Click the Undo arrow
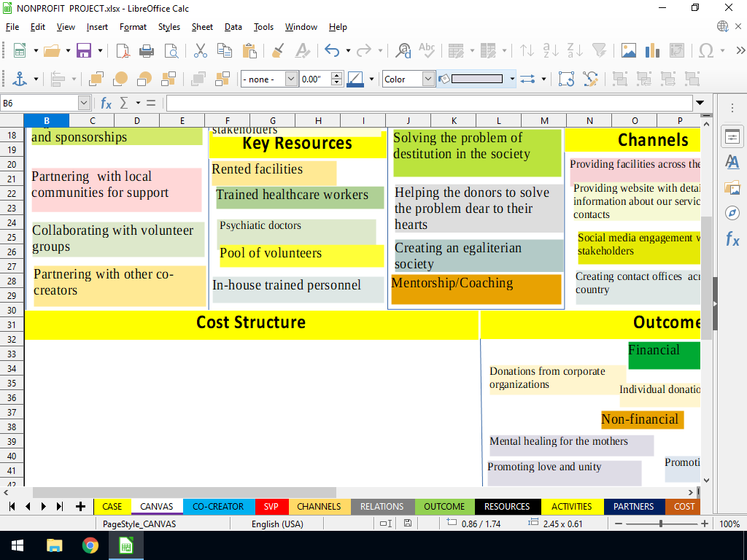Viewport: 747px width, 560px height. tap(332, 50)
